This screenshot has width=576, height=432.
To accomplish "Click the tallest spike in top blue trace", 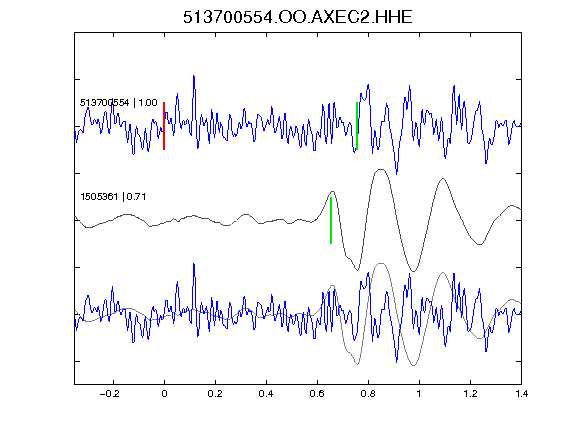I will [194, 77].
